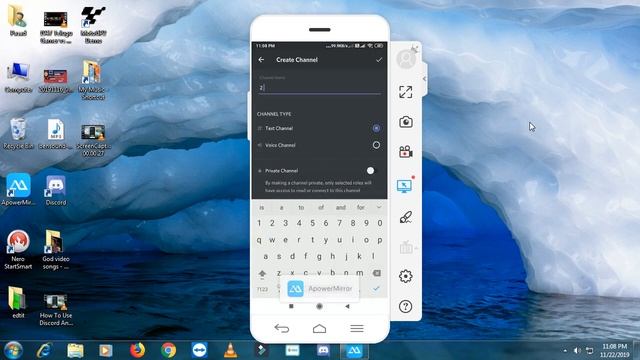Select the Nero StartSmart desktop icon
640x360 pixels.
coord(18,249)
